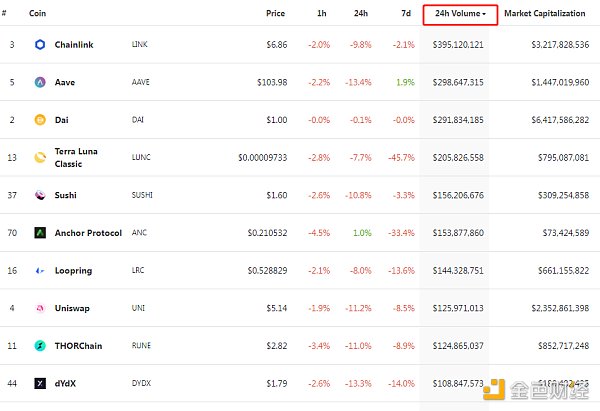The image size is (600, 411).
Task: Click the Dai coin logo icon
Action: 40,120
